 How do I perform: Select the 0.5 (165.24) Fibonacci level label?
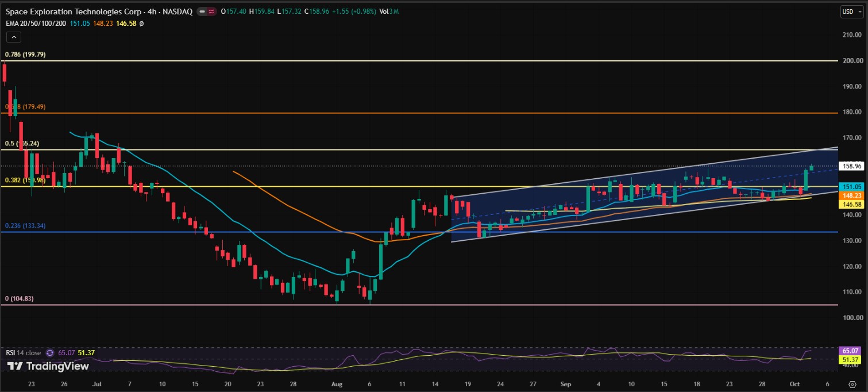point(22,144)
